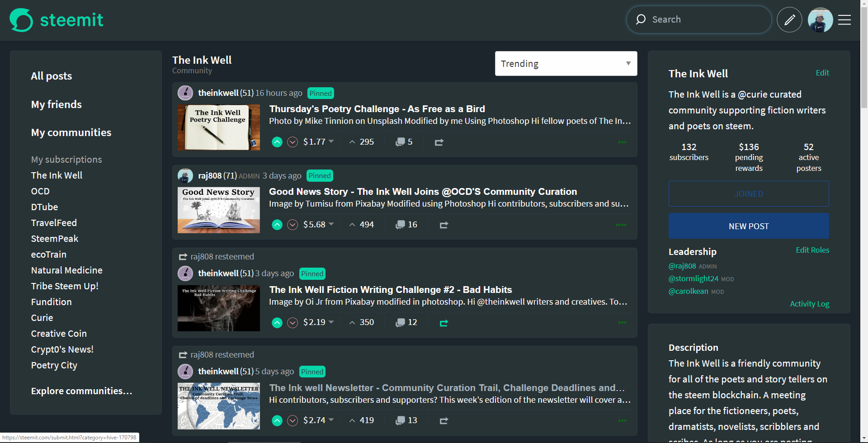Screen dimensions: 868x443
Task: Open the Trending sort dropdown
Action: click(566, 64)
